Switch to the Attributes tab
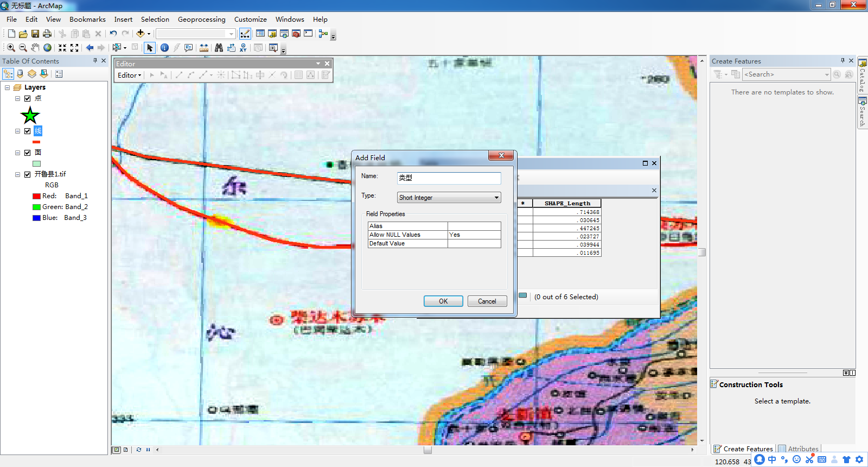 point(798,449)
